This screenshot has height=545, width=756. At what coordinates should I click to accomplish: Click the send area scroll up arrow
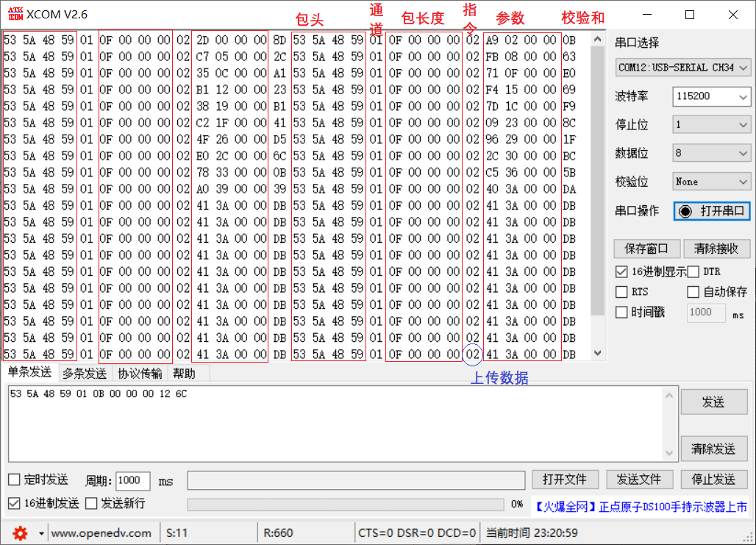[x=669, y=396]
